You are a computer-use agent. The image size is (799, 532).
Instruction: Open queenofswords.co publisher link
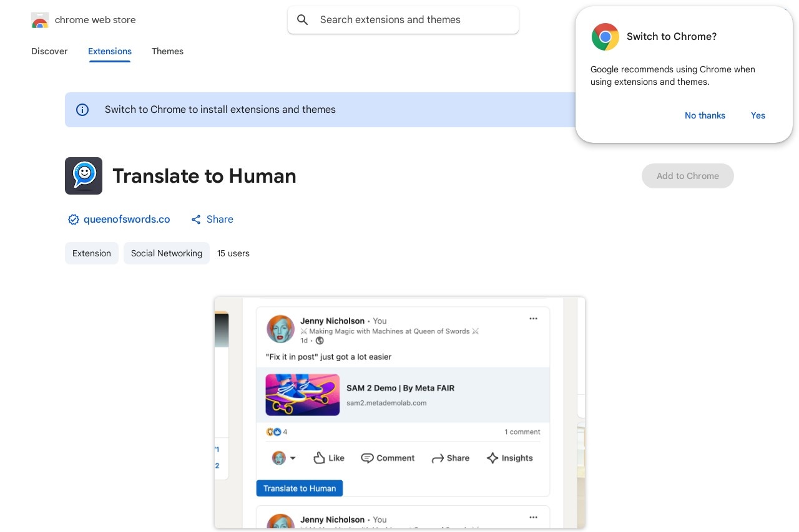[x=127, y=220]
